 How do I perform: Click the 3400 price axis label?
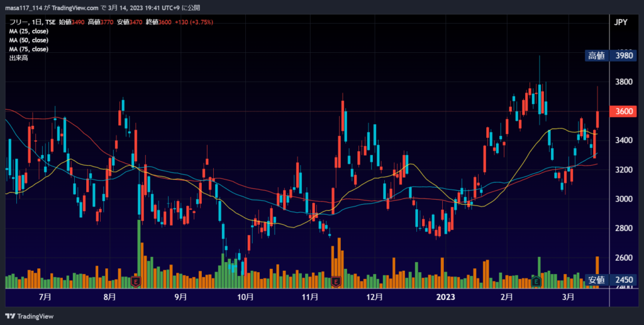click(624, 140)
